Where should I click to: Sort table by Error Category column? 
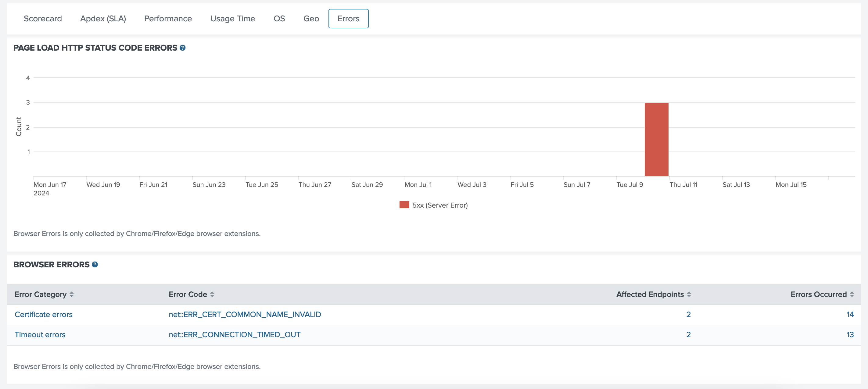(x=71, y=294)
